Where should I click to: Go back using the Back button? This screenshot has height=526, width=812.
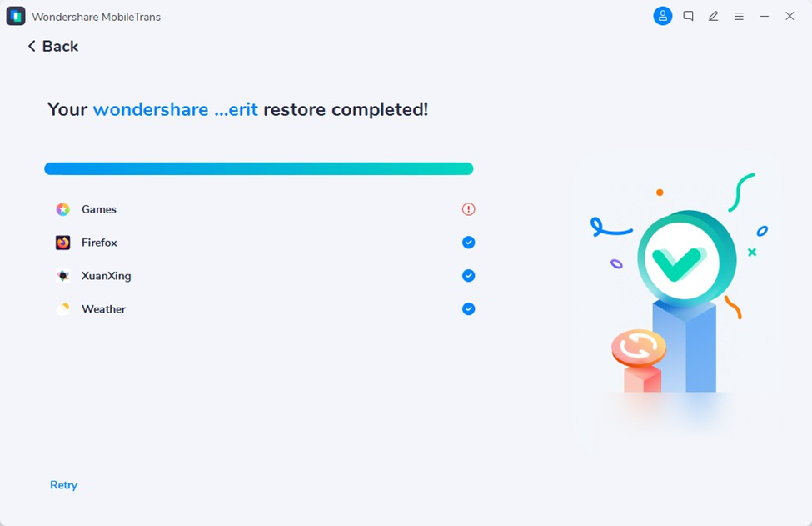click(52, 46)
